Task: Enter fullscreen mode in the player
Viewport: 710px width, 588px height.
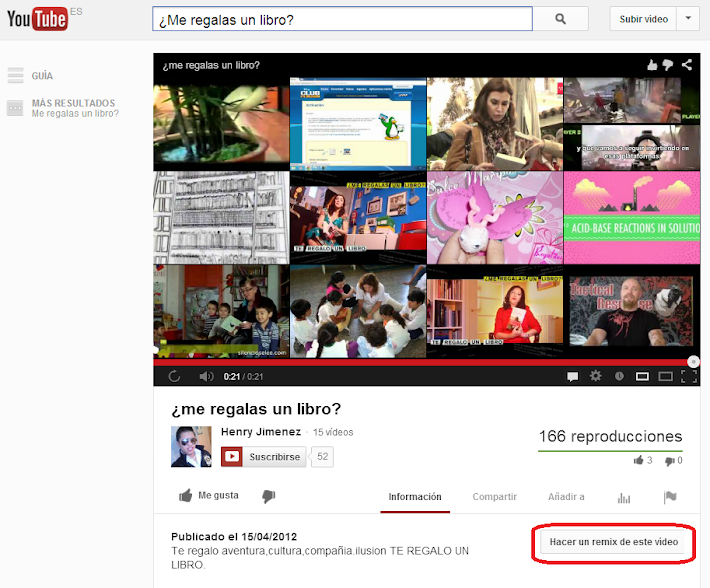Action: point(688,376)
